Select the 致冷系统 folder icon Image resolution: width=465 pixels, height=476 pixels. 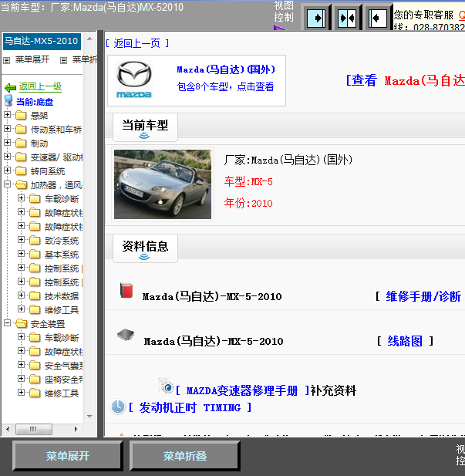click(x=35, y=241)
